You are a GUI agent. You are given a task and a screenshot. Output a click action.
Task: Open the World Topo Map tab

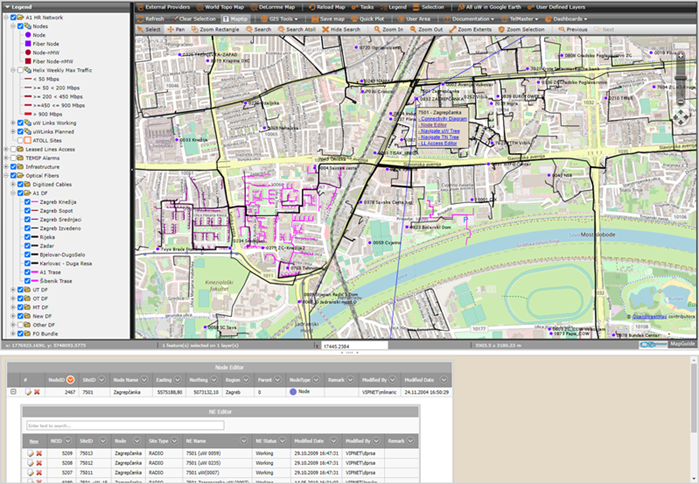[x=223, y=6]
